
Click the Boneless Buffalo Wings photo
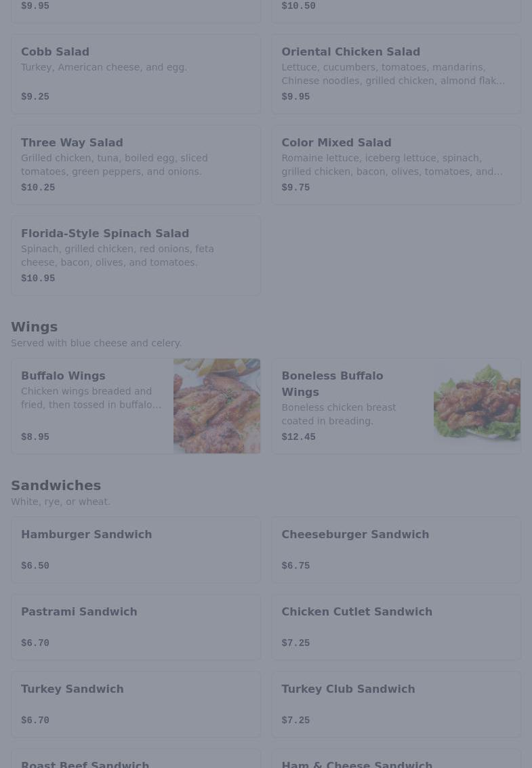click(x=477, y=406)
